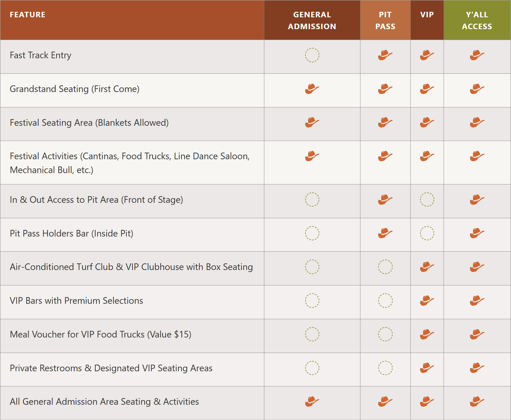Click the empty Fast Track Entry circle under General Admission
Image resolution: width=511 pixels, height=420 pixels.
pos(312,55)
